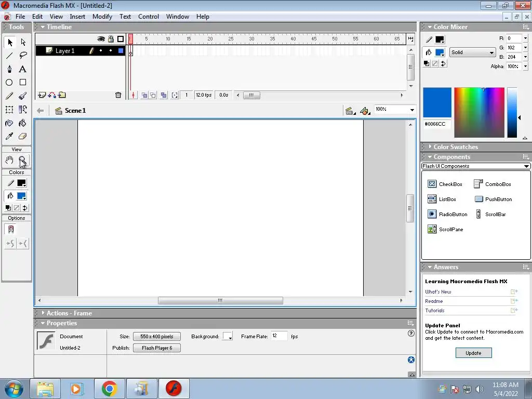
Task: Toggle Onion Skin button
Action: (144, 95)
